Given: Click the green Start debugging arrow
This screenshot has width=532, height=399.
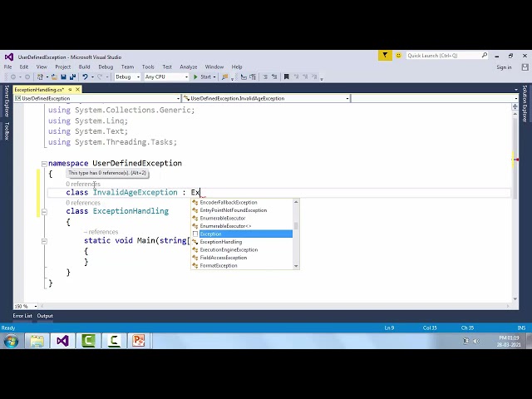Looking at the screenshot, I should (195, 77).
